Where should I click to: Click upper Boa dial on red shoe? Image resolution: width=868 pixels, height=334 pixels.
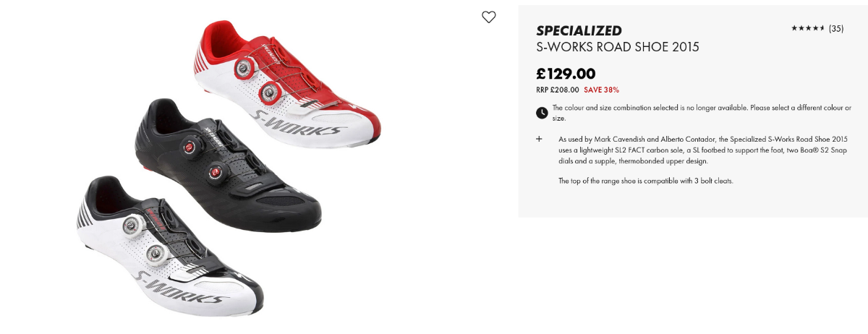[244, 69]
